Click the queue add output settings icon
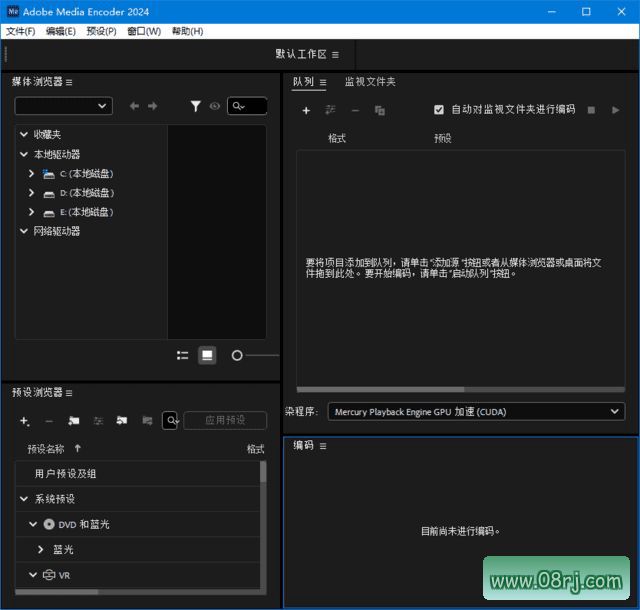 click(330, 110)
